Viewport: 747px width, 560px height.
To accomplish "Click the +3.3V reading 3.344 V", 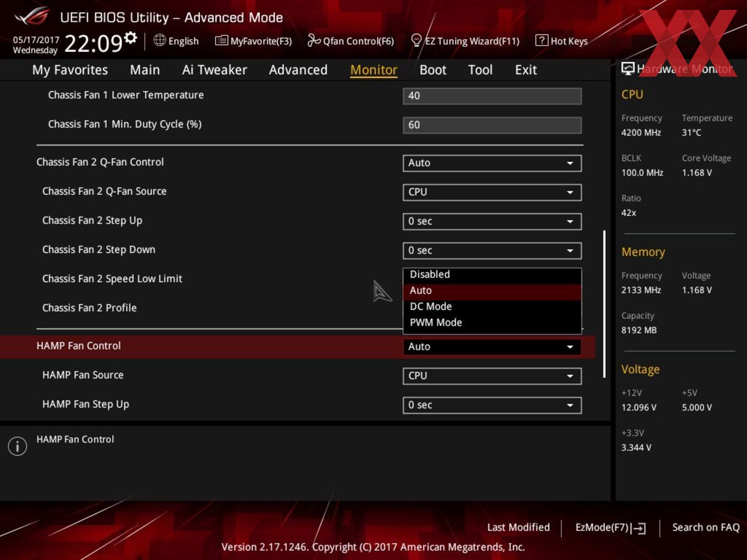I will [x=636, y=447].
